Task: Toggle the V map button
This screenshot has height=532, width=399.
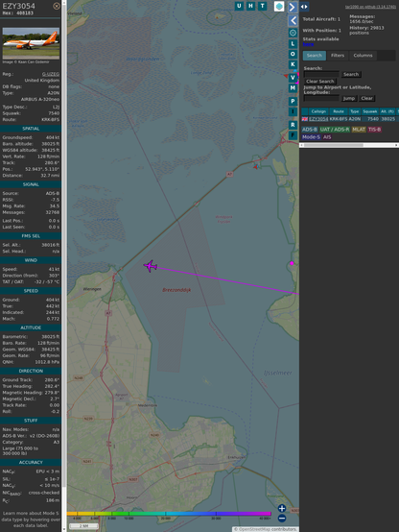Action: tap(293, 78)
